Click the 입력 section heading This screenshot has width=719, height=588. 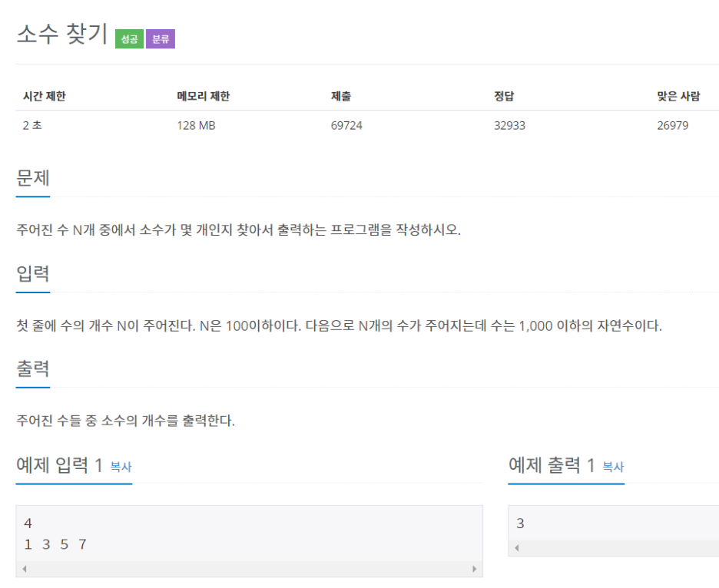click(x=33, y=273)
